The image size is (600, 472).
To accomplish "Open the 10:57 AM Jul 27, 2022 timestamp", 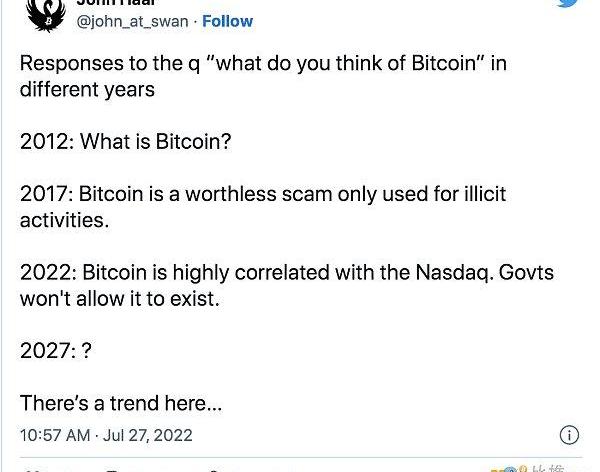I will click(106, 435).
